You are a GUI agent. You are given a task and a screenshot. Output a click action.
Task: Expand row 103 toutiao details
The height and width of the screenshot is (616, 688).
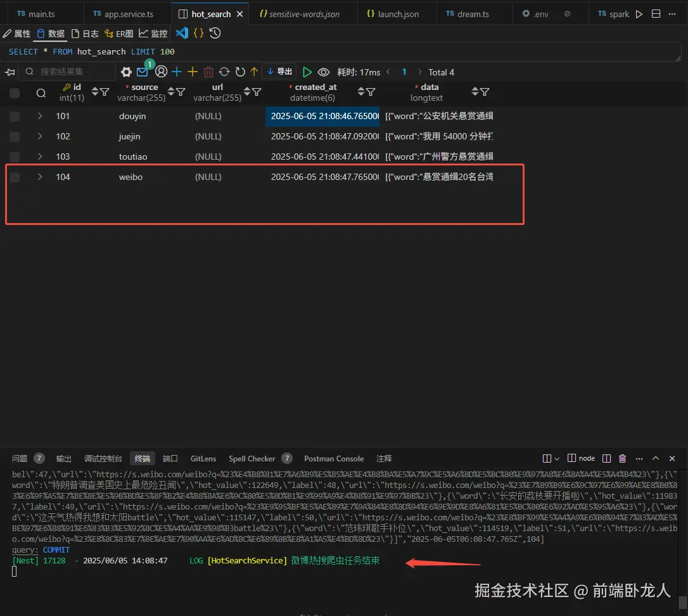[x=40, y=157]
